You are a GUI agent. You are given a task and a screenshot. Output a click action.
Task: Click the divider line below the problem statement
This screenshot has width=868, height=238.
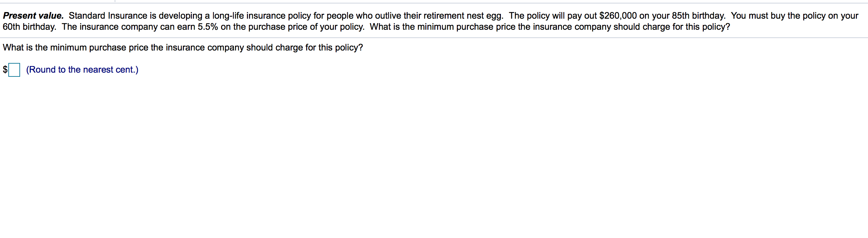(x=434, y=38)
